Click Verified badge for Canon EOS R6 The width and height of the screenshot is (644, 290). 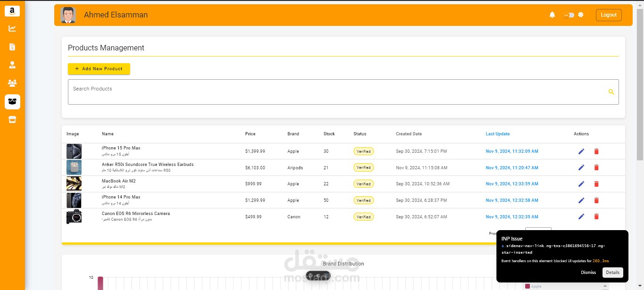[x=363, y=217]
